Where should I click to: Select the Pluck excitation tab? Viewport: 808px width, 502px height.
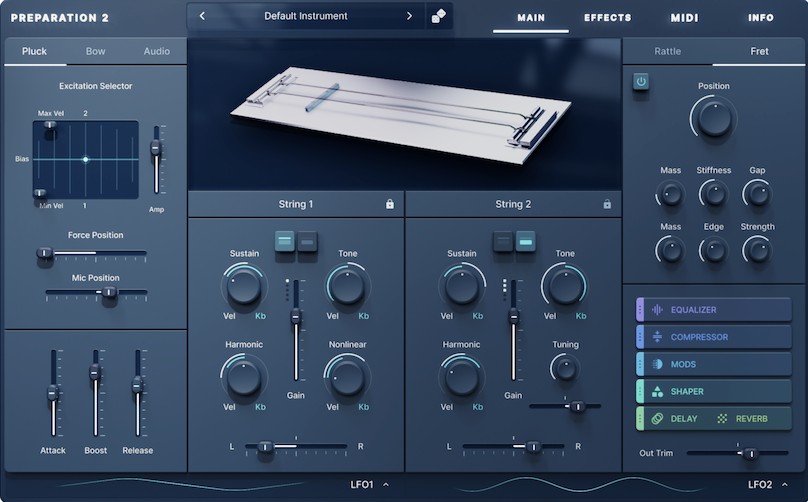(x=35, y=51)
